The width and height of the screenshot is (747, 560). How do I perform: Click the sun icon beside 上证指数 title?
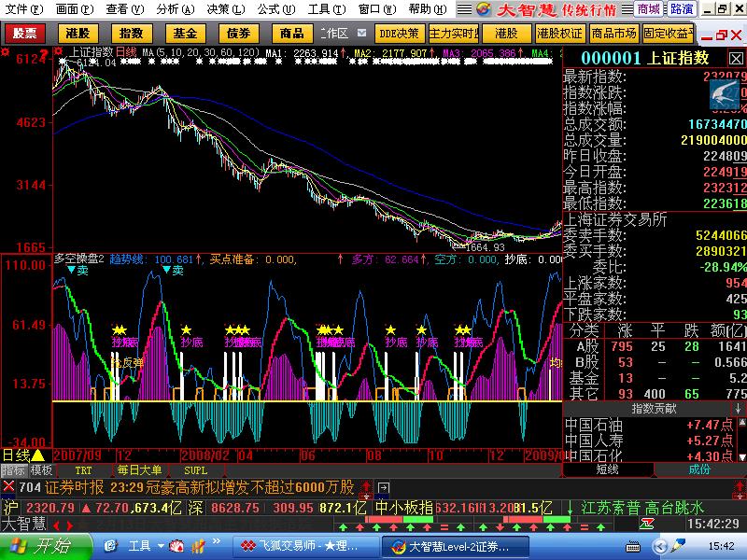[59, 51]
